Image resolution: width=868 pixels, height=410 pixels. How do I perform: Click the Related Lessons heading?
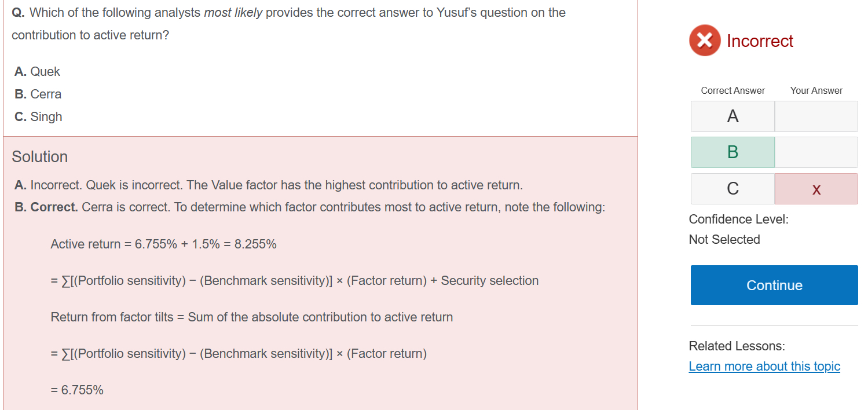coord(737,346)
